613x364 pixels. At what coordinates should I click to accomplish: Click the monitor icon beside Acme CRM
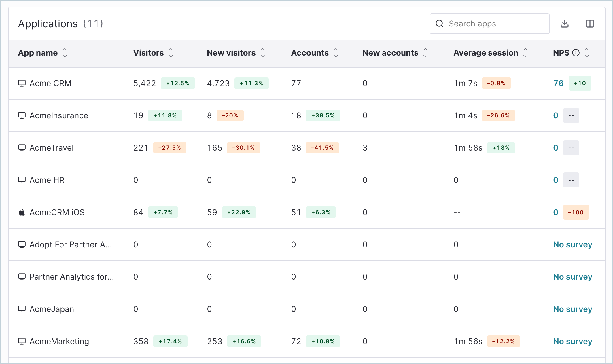pos(22,83)
